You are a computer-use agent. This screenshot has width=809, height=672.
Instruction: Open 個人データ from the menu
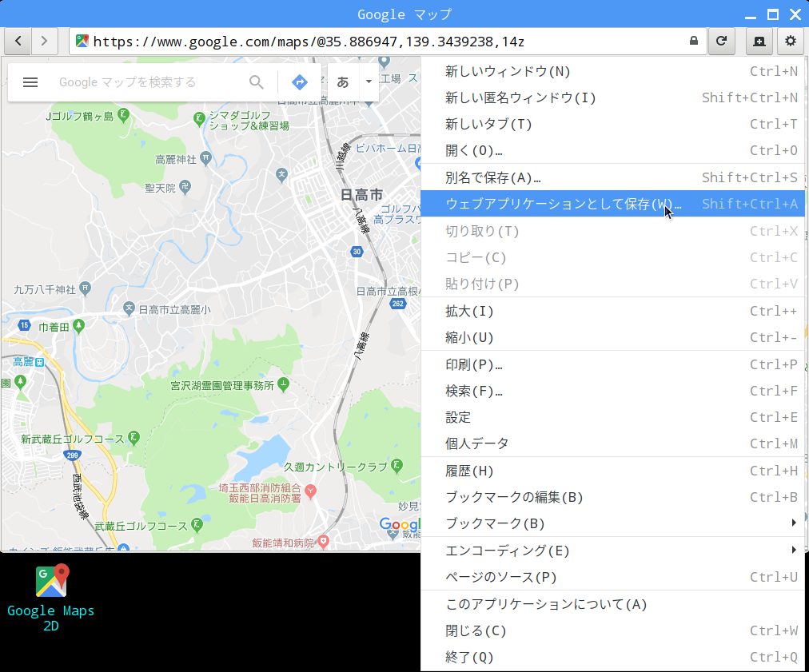pos(613,443)
